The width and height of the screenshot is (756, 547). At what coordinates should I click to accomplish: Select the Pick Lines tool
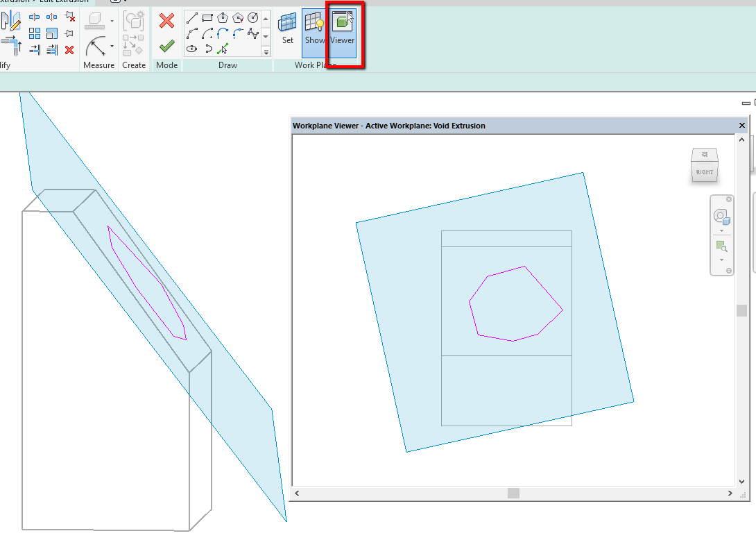223,49
